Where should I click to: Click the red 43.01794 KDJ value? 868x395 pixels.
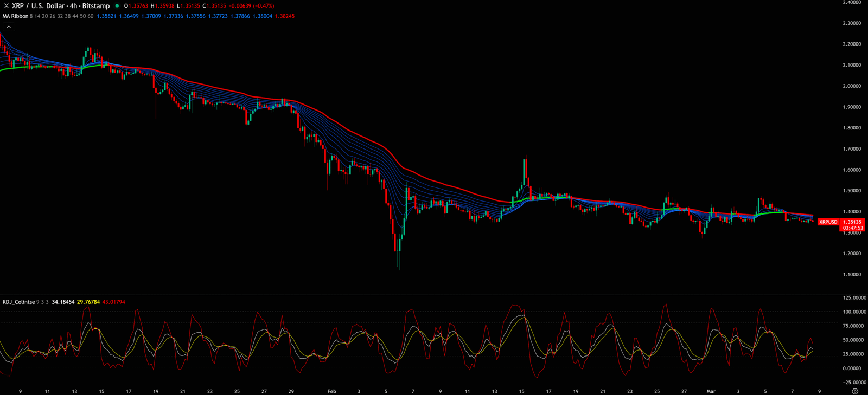point(113,302)
